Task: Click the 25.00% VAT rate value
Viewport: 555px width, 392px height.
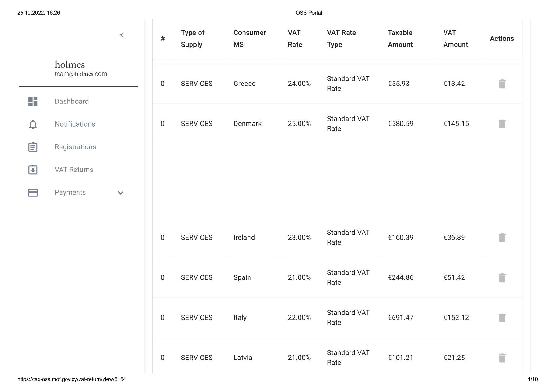Action: [x=299, y=123]
